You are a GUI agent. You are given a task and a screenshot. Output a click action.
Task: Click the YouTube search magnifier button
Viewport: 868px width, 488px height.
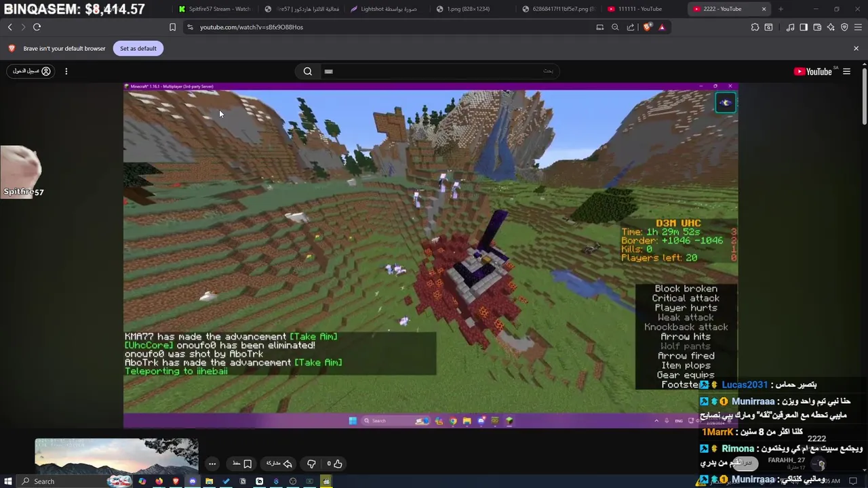308,71
